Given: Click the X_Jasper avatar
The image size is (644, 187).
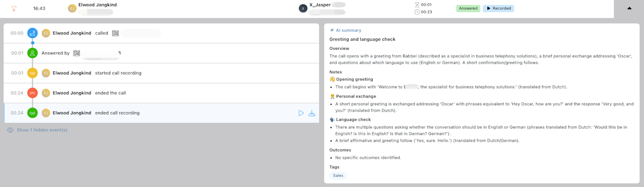Looking at the screenshot, I should tap(303, 9).
